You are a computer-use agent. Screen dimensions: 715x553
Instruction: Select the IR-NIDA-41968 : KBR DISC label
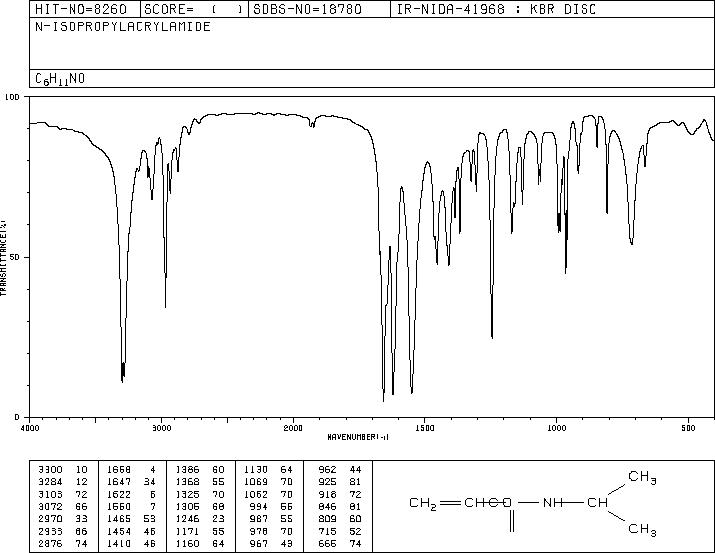click(496, 9)
